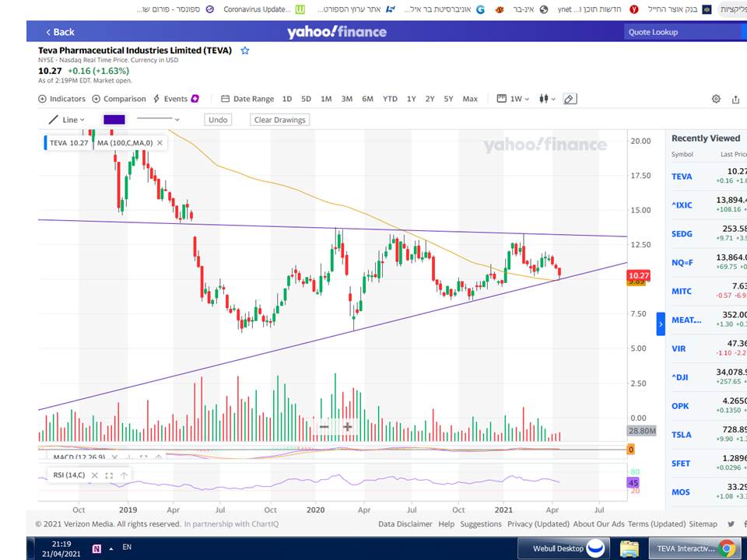Select the Max range
Viewport: 747px width, 560px height.
coord(470,99)
